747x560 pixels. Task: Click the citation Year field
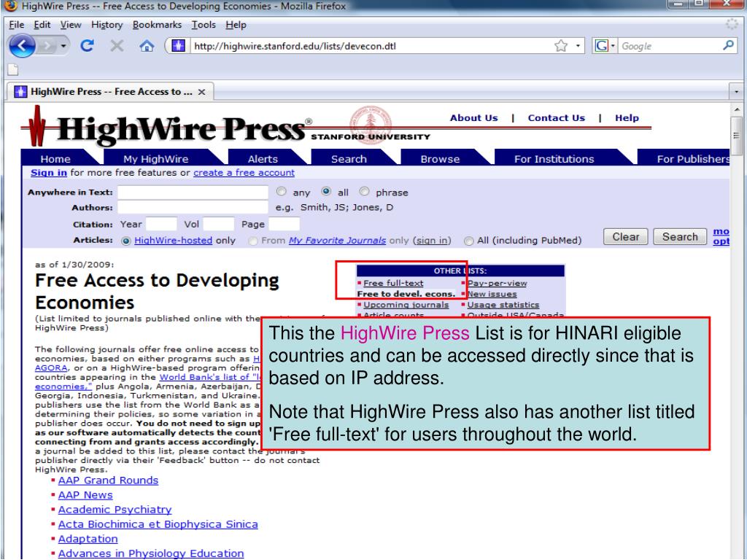161,225
